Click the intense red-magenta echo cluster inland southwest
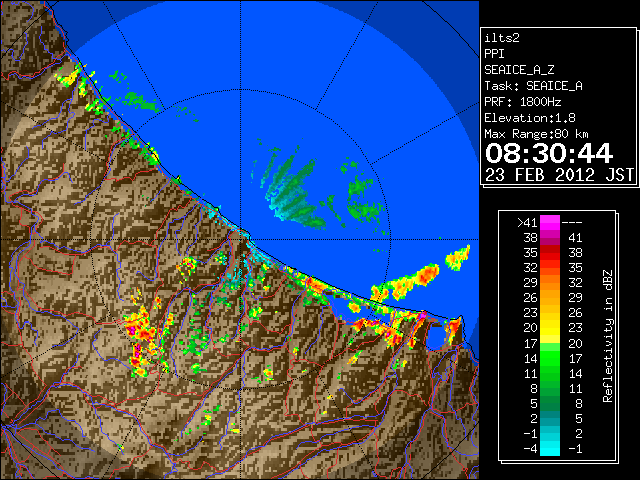The width and height of the screenshot is (640, 480). point(141,327)
